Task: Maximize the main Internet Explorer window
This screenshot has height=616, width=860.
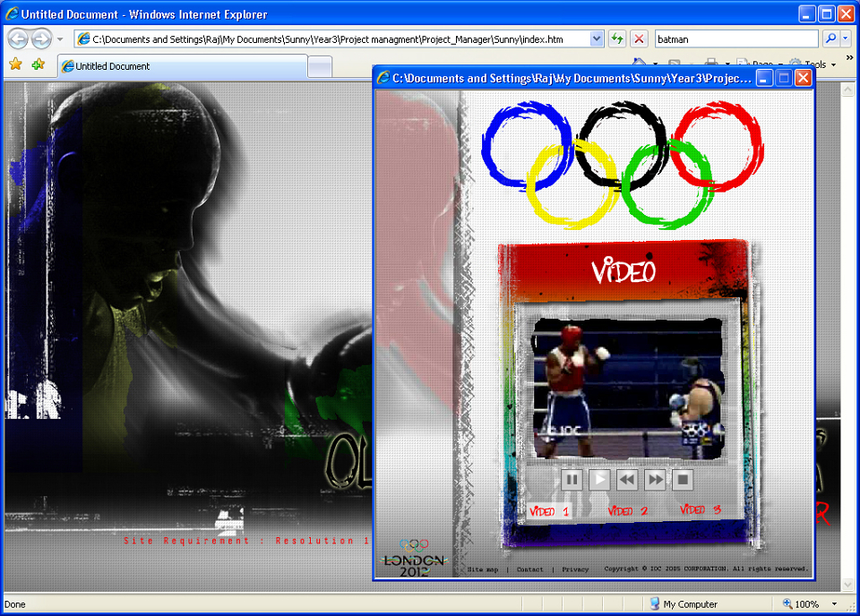Action: (827, 13)
